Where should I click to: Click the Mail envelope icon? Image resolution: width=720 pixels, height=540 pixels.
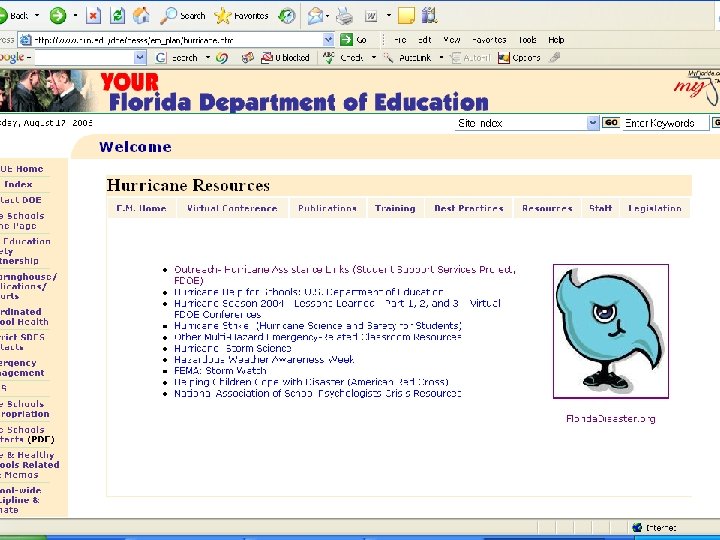[315, 16]
